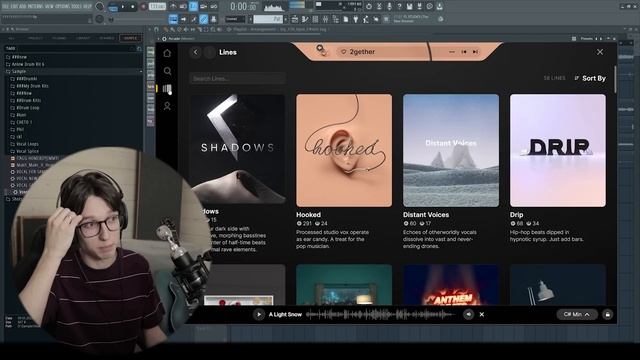Open the 2gether kit more options menu

(451, 52)
